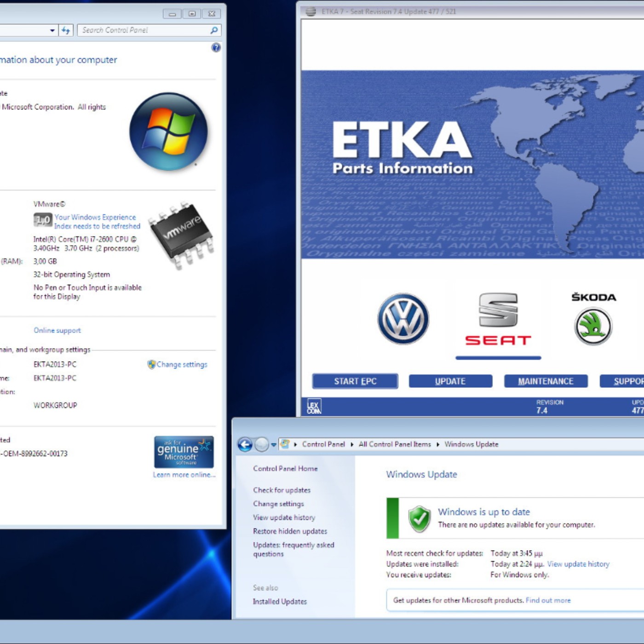Open help icon in System control panel
The image size is (644, 644).
click(x=216, y=47)
